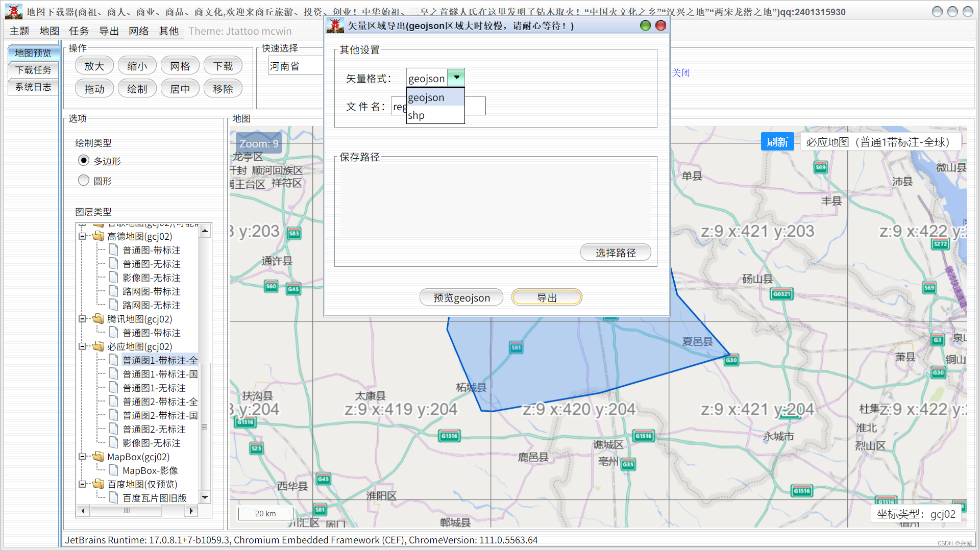980x551 pixels.
Task: Open the 导出 menu
Action: [x=109, y=31]
